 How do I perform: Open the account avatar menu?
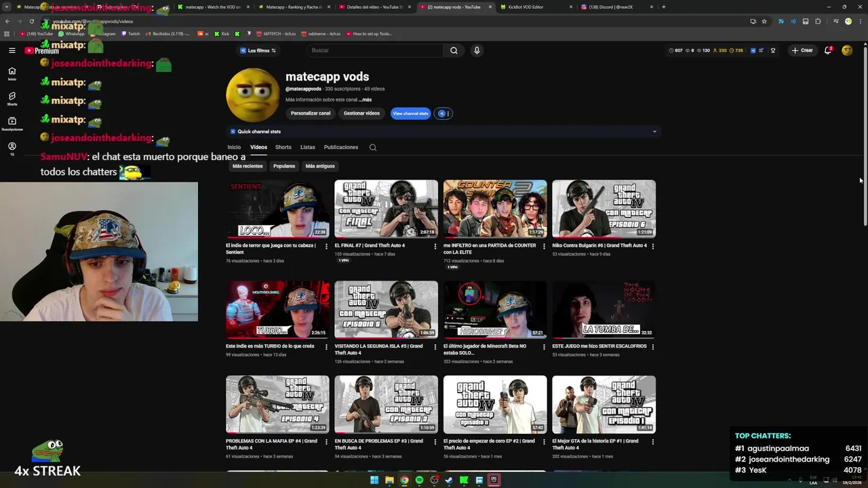coord(847,50)
